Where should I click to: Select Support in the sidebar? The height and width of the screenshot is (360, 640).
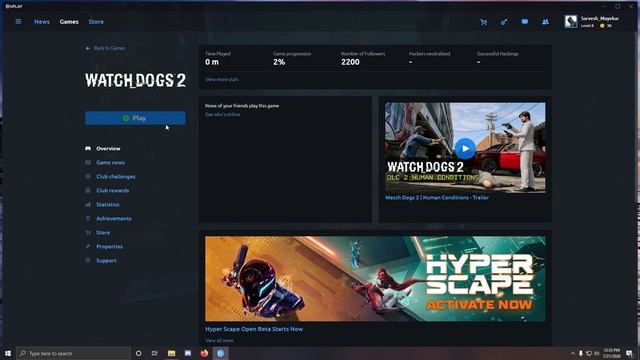[106, 260]
